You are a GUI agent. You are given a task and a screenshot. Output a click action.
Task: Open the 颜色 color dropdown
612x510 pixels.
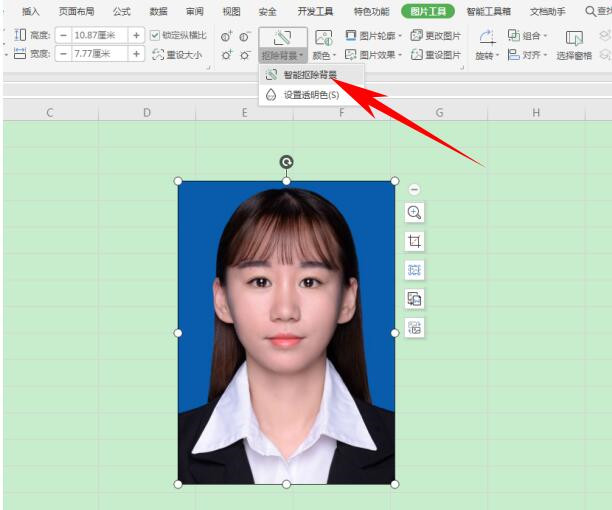coord(324,56)
